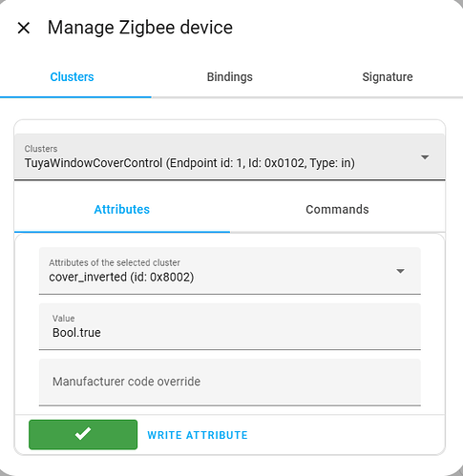Click the white checkmark icon
463x476 pixels.
point(83,434)
